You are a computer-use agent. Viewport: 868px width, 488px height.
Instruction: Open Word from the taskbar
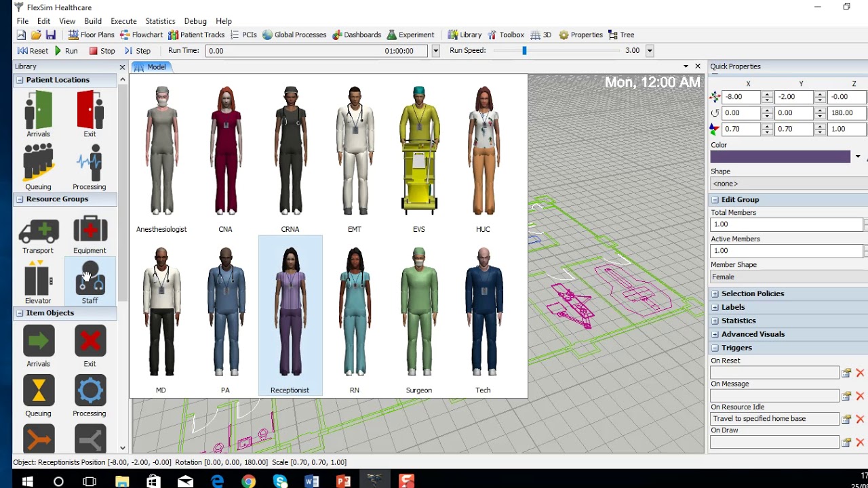[312, 481]
